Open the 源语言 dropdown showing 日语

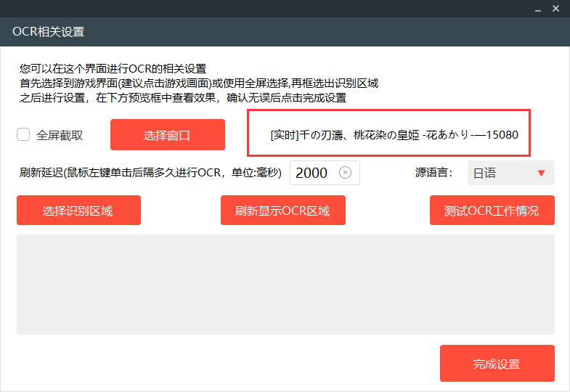(510, 173)
